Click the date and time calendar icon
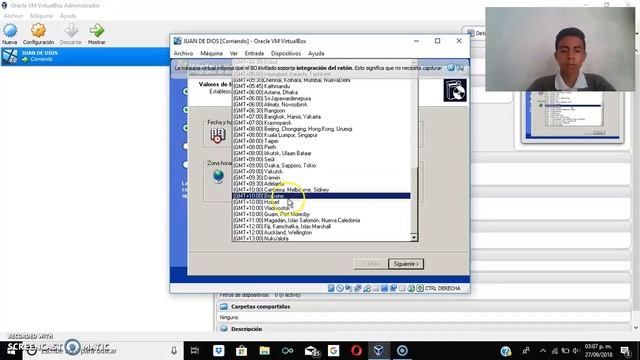 click(x=218, y=136)
